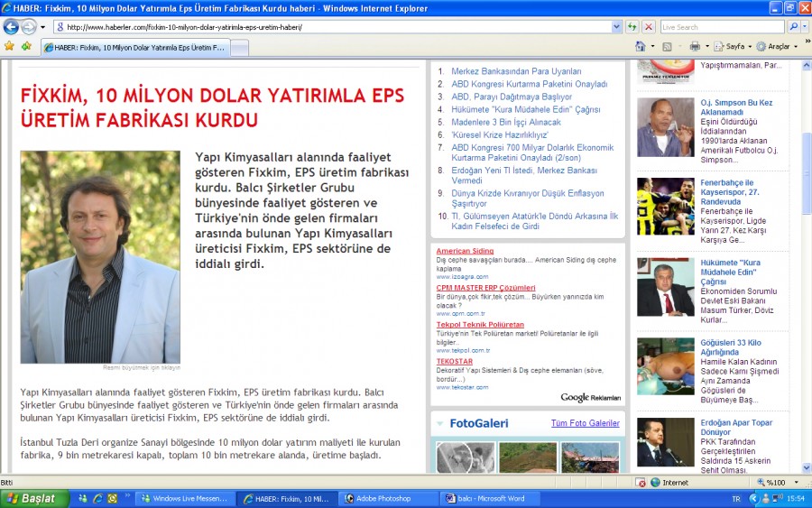Open the green hillside gallery thumbnail
Screen dimensions: 812x508
[x=527, y=457]
